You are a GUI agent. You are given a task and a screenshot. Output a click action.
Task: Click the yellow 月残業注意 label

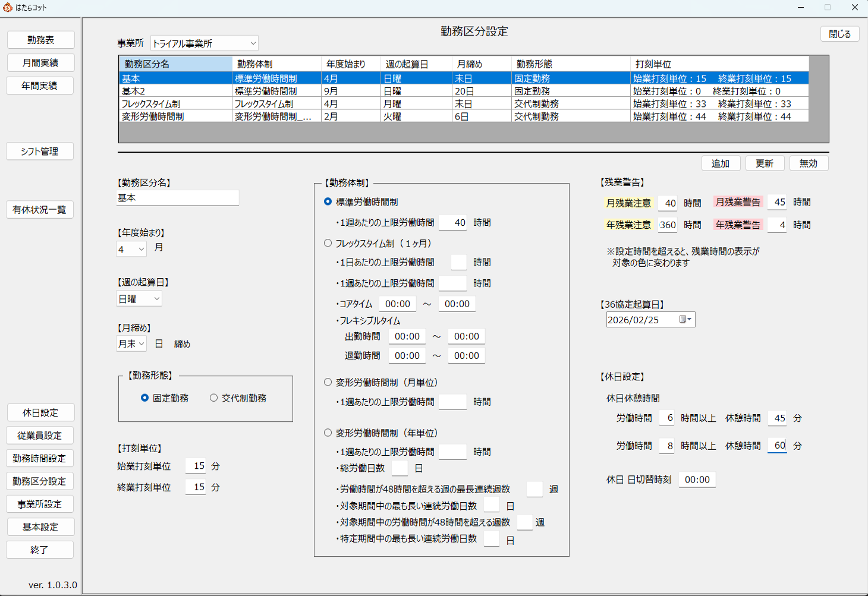(x=628, y=203)
